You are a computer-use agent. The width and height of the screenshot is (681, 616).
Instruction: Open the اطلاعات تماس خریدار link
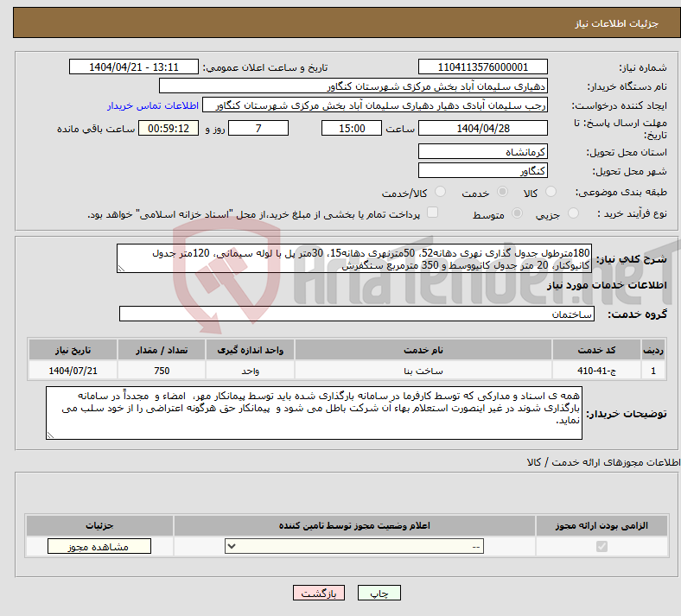[153, 105]
